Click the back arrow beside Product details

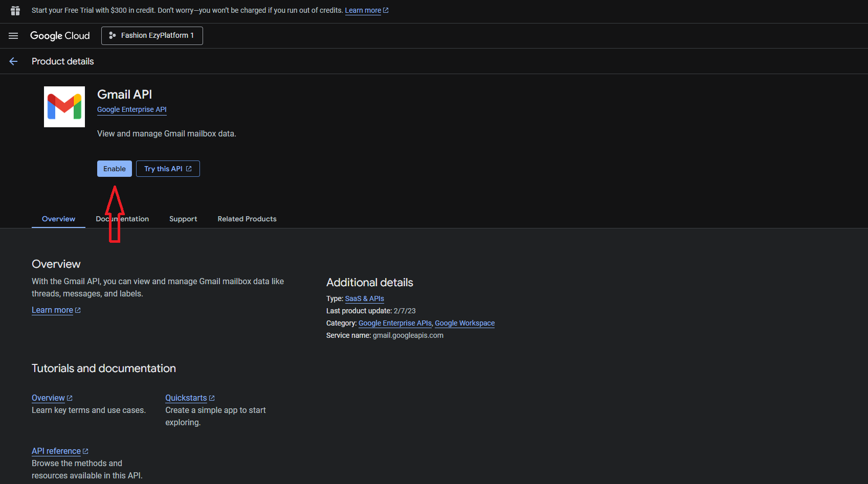pyautogui.click(x=13, y=61)
